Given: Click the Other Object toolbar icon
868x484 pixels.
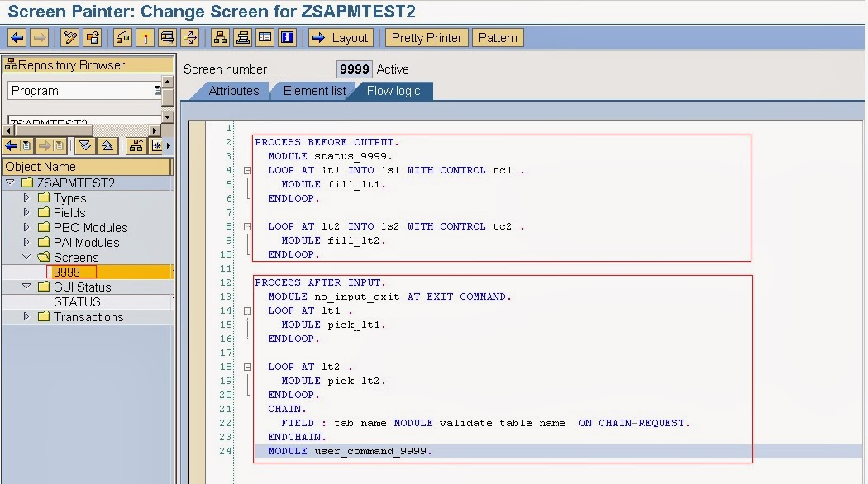Looking at the screenshot, I should pos(93,37).
